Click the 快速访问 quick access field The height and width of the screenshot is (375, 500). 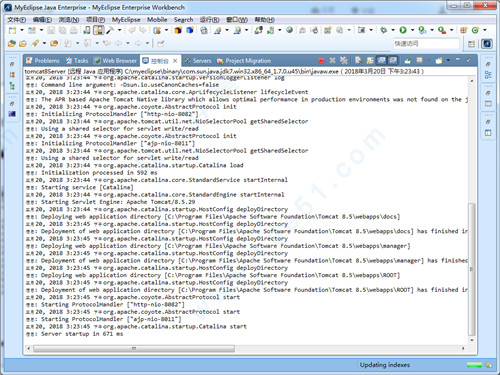pyautogui.click(x=426, y=44)
